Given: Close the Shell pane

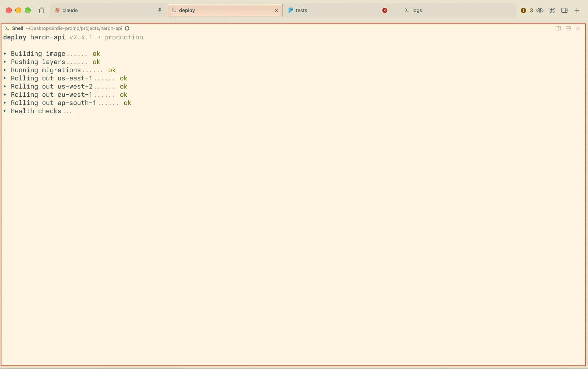Looking at the screenshot, I should (x=578, y=29).
